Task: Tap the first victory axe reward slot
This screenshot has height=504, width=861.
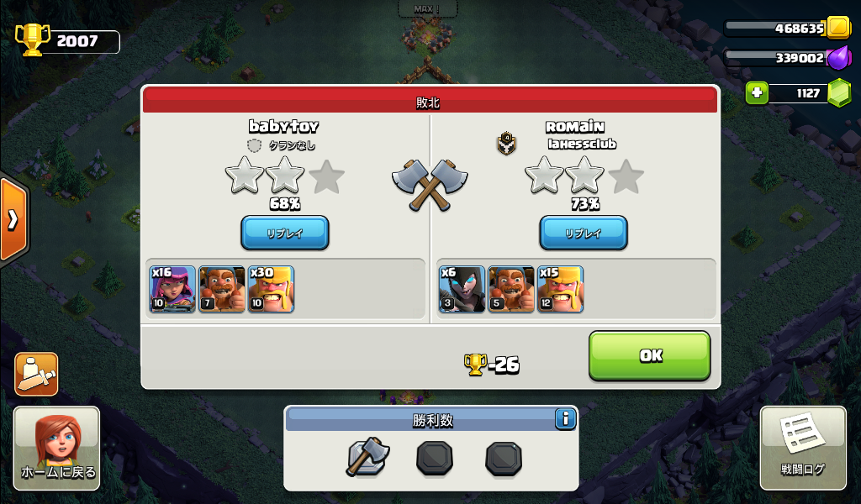Action: tap(367, 457)
